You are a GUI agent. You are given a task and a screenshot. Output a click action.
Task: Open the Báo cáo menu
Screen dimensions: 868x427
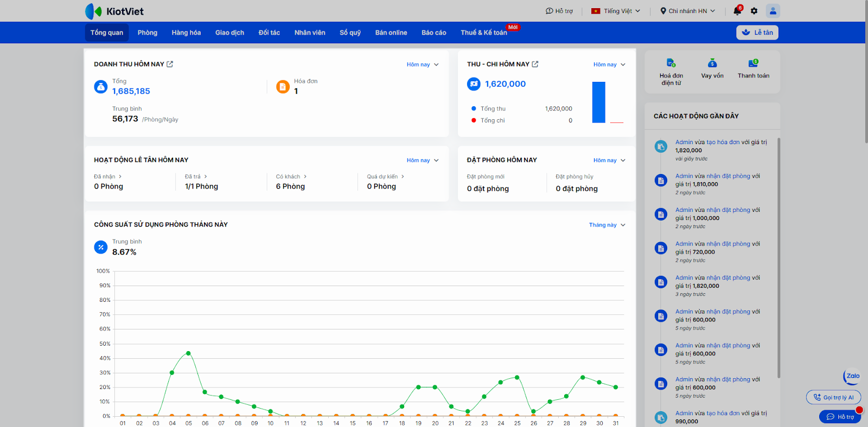tap(433, 33)
